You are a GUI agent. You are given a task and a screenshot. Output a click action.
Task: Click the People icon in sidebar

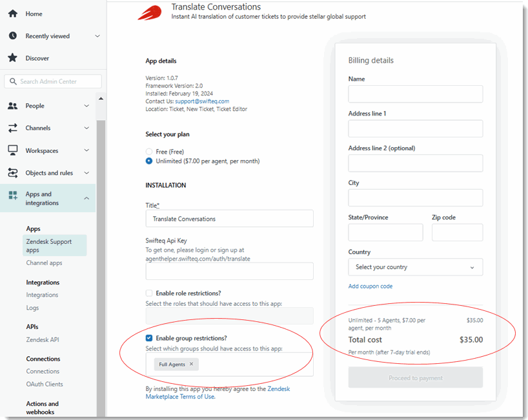point(13,106)
